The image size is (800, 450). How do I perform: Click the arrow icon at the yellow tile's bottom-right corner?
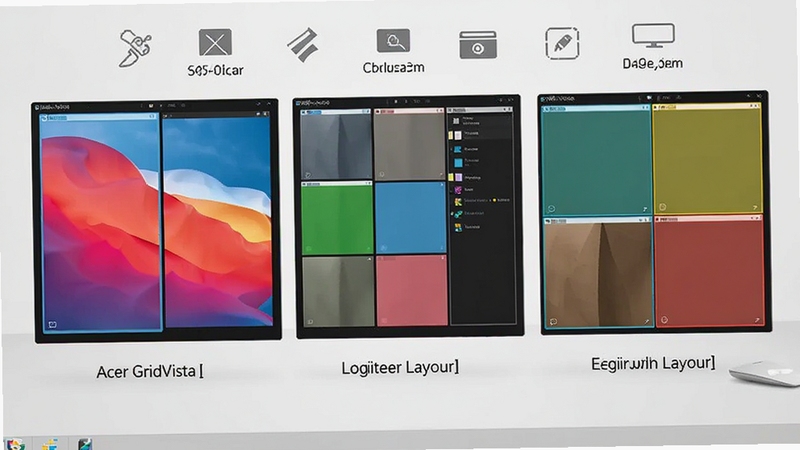tap(755, 207)
